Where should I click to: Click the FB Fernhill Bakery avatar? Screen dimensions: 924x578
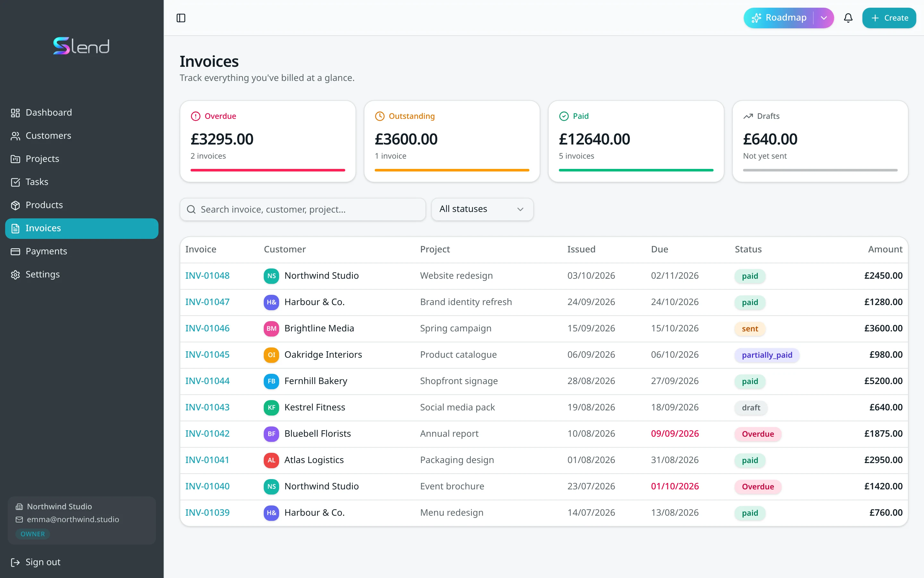click(x=271, y=381)
